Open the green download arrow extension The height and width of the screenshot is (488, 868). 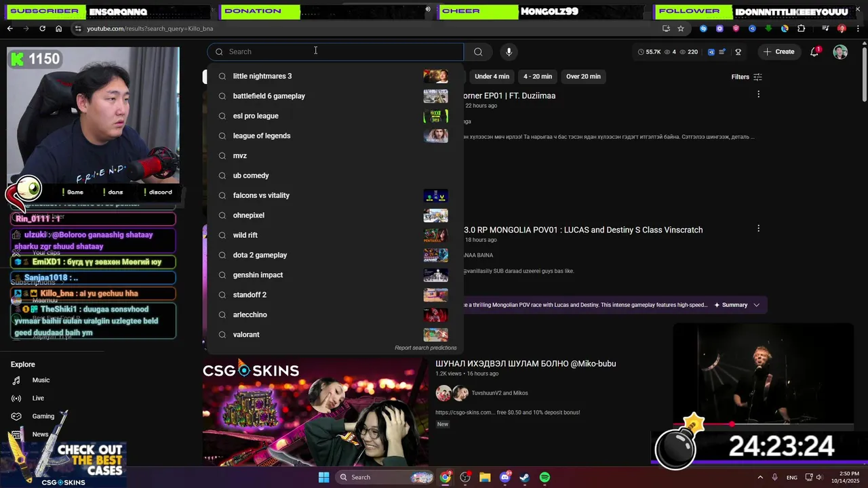tap(768, 28)
